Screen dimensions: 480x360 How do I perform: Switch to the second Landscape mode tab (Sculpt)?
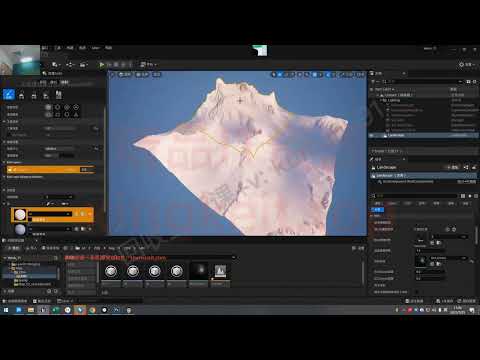[x=53, y=82]
